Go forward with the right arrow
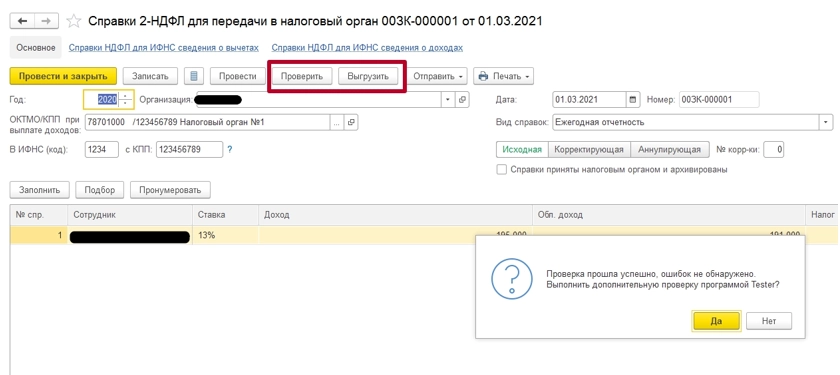 47,21
